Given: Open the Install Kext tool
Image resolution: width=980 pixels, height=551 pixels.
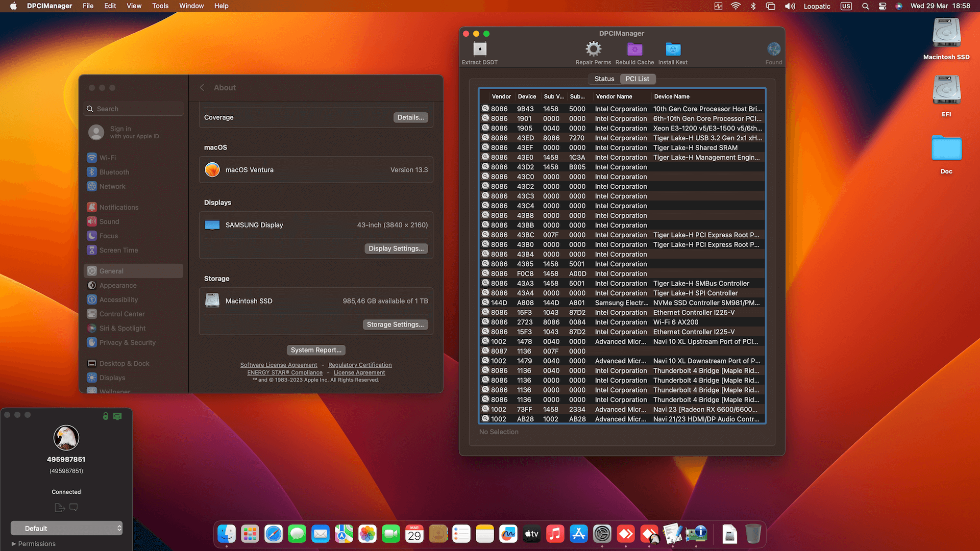Looking at the screenshot, I should 673,49.
